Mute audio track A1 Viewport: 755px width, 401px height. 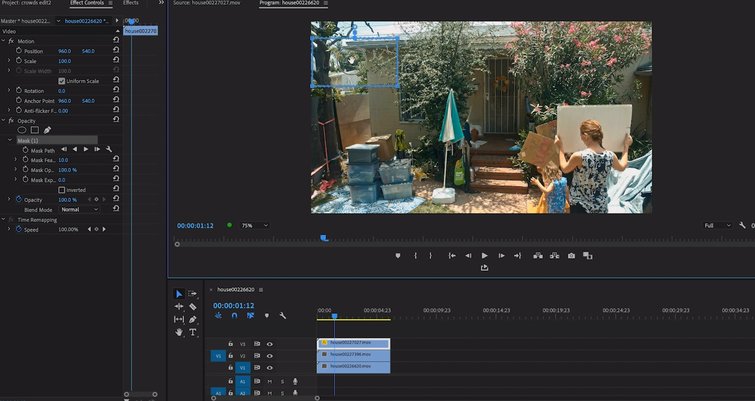pos(269,381)
